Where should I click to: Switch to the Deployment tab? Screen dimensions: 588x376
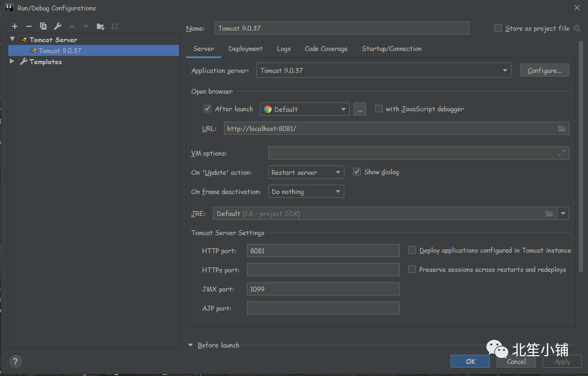pyautogui.click(x=245, y=49)
